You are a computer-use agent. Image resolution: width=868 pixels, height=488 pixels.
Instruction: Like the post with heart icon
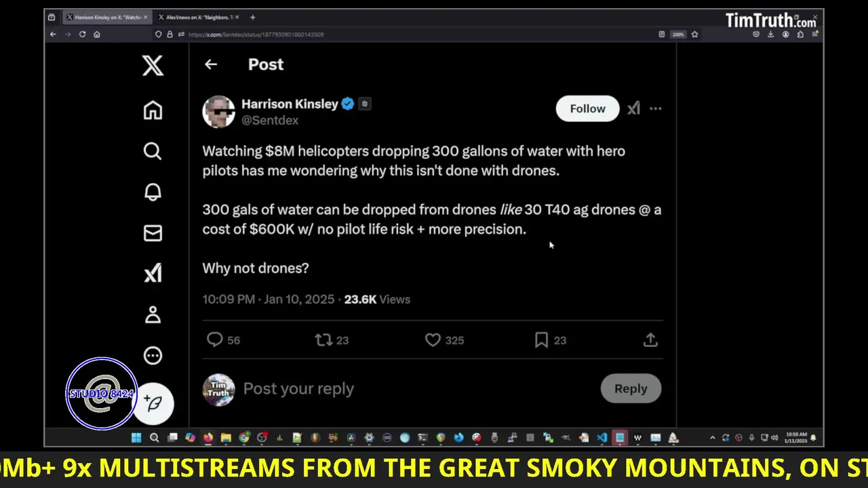pos(433,340)
